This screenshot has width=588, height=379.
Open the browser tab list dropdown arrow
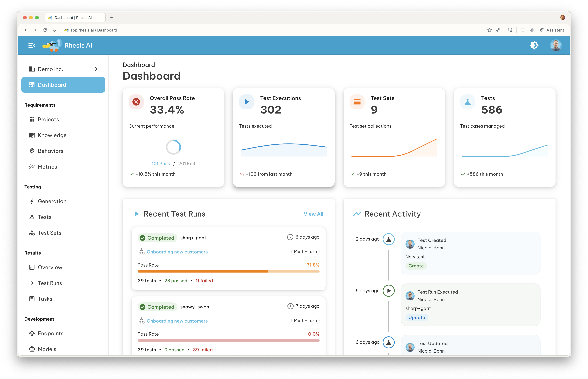(552, 17)
